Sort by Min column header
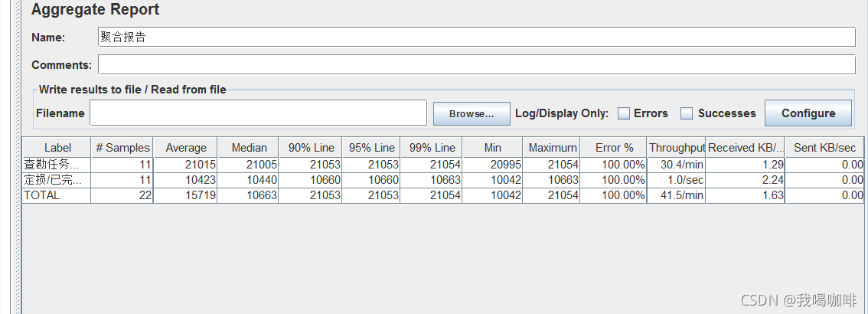 click(492, 148)
